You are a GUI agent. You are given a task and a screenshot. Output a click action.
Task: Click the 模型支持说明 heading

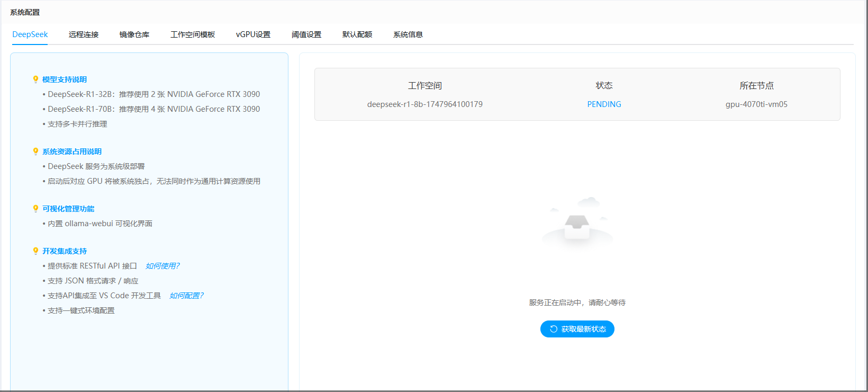(x=65, y=79)
